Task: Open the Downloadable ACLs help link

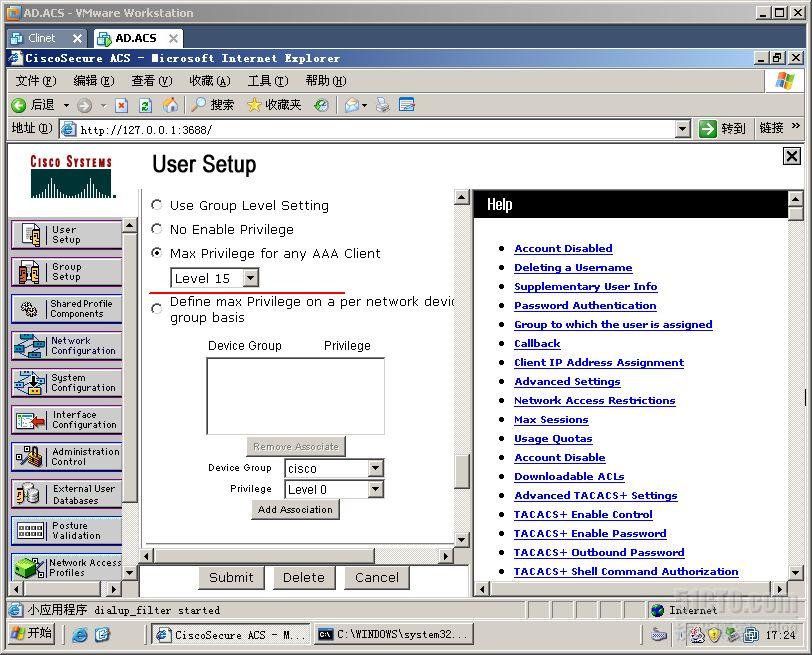Action: pyautogui.click(x=569, y=476)
